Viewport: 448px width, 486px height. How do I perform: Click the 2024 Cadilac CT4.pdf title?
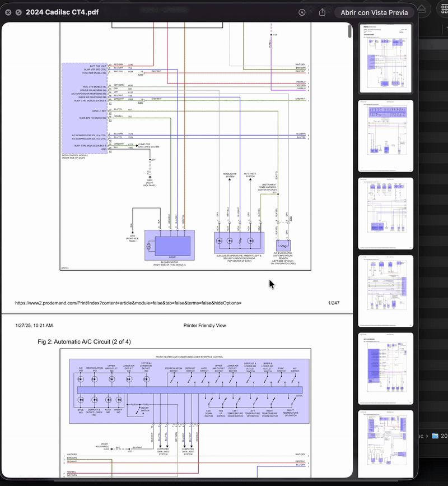(57, 12)
